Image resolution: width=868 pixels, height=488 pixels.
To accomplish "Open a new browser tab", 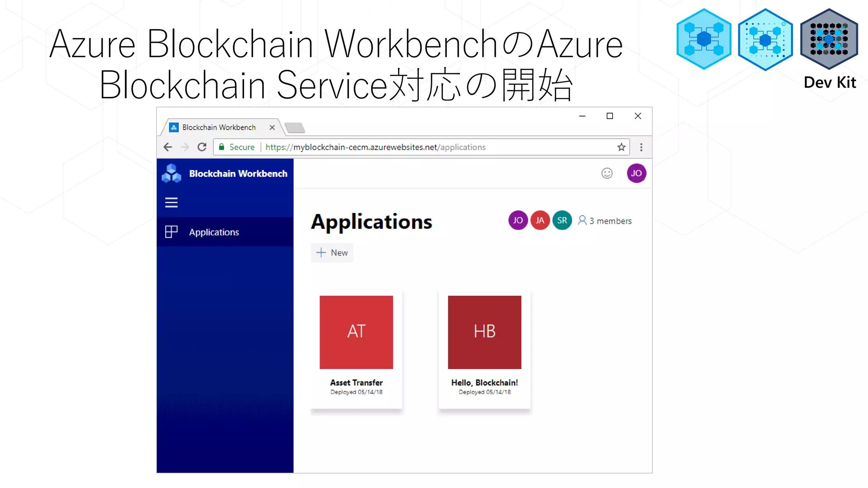I will pos(295,128).
